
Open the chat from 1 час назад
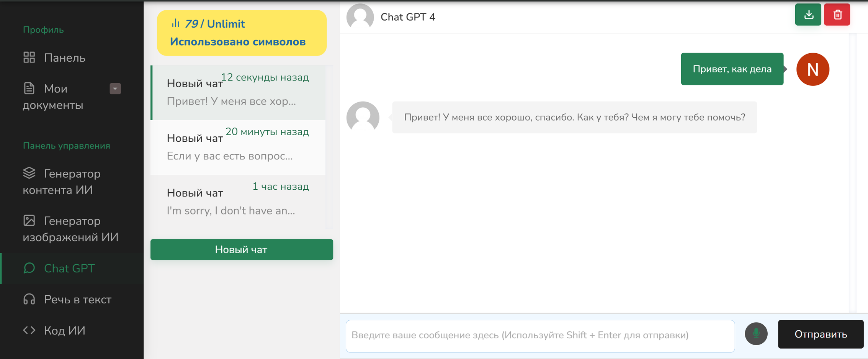pos(238,200)
